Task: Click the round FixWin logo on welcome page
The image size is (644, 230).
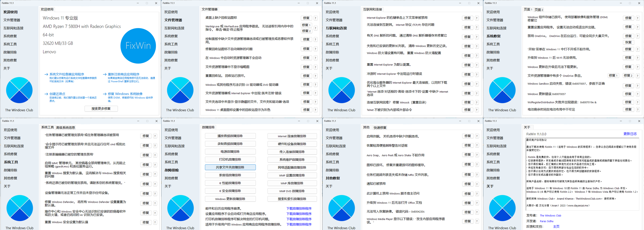Action: coord(138,46)
